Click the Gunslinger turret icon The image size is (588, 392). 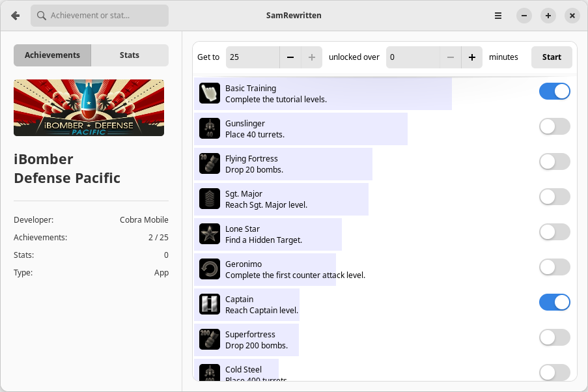click(x=210, y=128)
